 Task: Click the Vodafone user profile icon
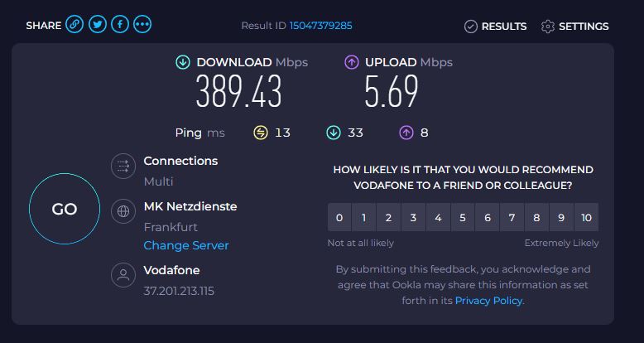pyautogui.click(x=123, y=275)
